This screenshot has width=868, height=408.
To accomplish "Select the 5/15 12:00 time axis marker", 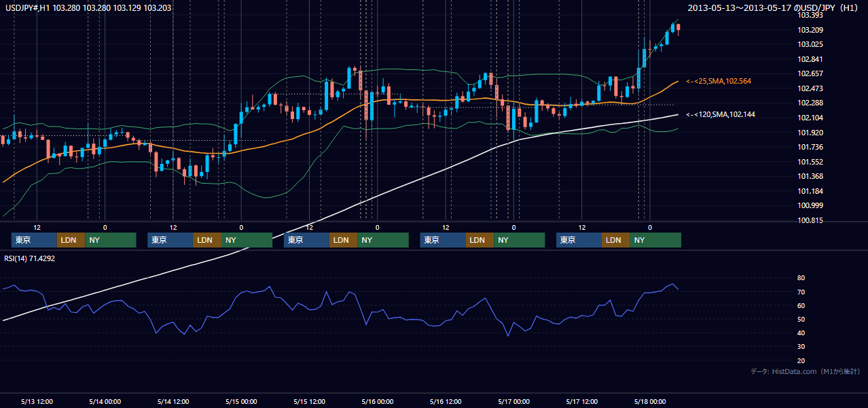I will click(310, 401).
